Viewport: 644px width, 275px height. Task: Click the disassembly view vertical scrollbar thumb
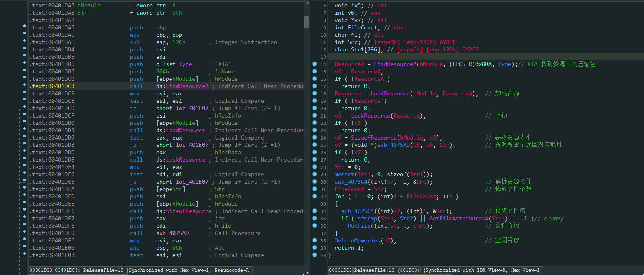tap(306, 22)
